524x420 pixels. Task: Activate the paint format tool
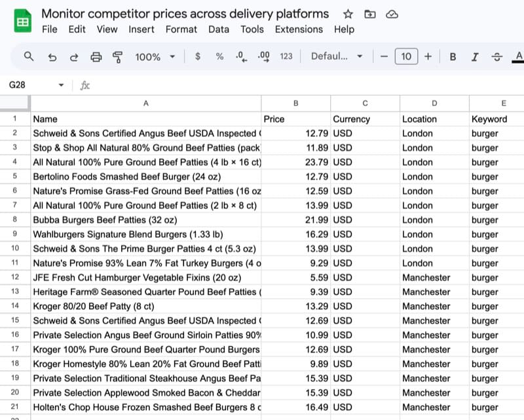[117, 57]
